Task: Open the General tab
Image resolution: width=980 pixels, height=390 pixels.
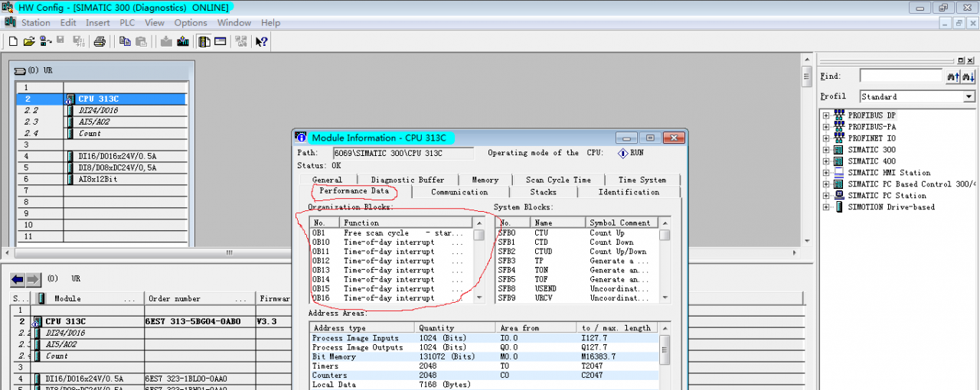Action: pyautogui.click(x=327, y=180)
